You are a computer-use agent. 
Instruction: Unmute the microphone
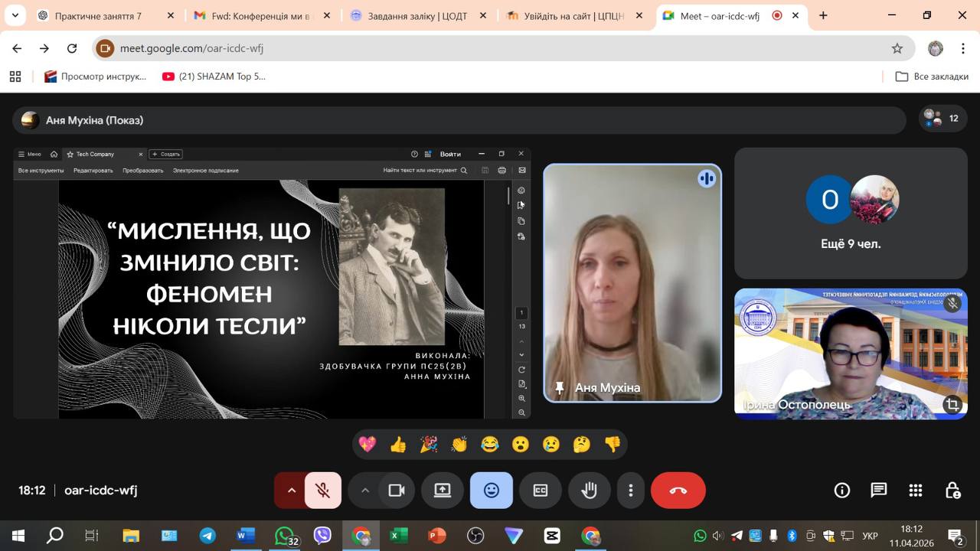(323, 491)
